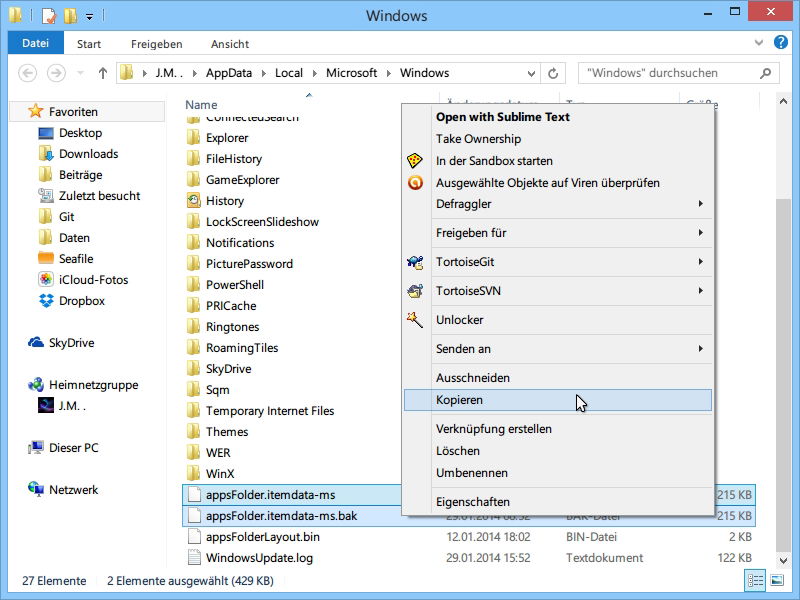Go up one folder level arrow
Viewport: 800px width, 600px height.
click(103, 73)
